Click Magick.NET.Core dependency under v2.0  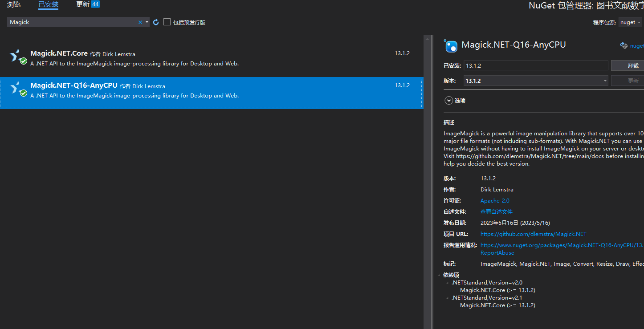497,290
